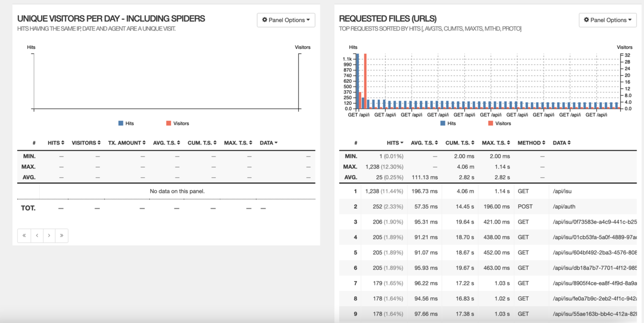Select max time "463.00 ms"

[496, 268]
